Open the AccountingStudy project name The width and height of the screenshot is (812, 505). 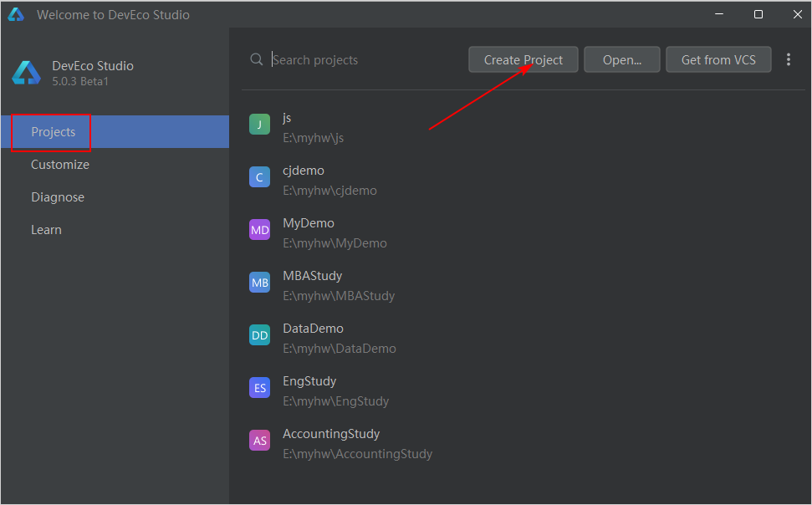(331, 434)
